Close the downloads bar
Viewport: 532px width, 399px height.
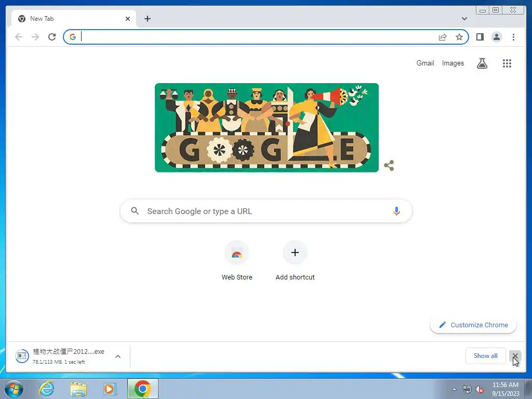(515, 356)
